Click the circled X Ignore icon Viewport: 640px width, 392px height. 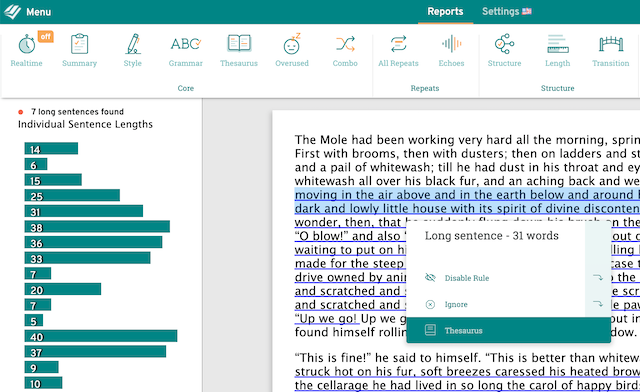pyautogui.click(x=430, y=305)
